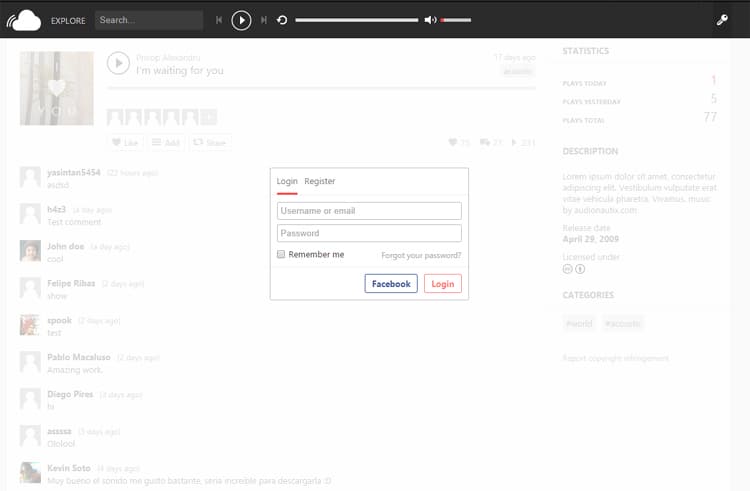The width and height of the screenshot is (750, 491).
Task: Click the comments count icon
Action: click(x=485, y=142)
